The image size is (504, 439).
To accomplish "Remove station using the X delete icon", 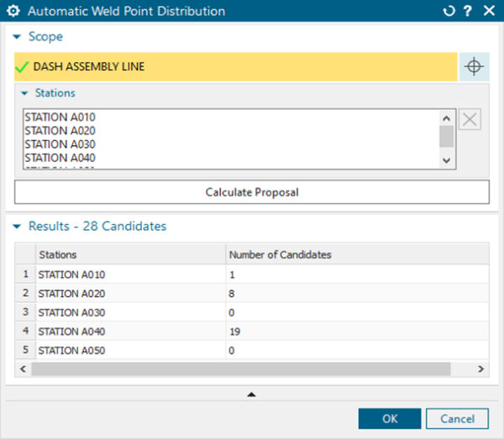I will (x=470, y=119).
